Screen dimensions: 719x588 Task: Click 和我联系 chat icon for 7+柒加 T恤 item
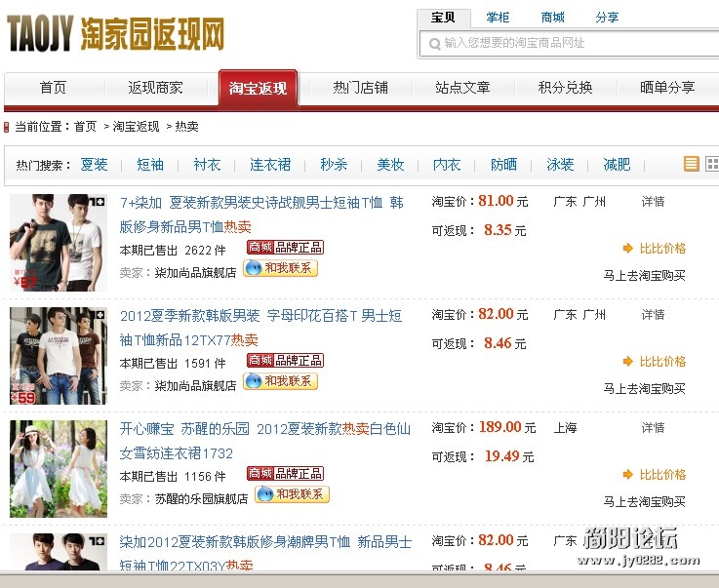[x=280, y=268]
